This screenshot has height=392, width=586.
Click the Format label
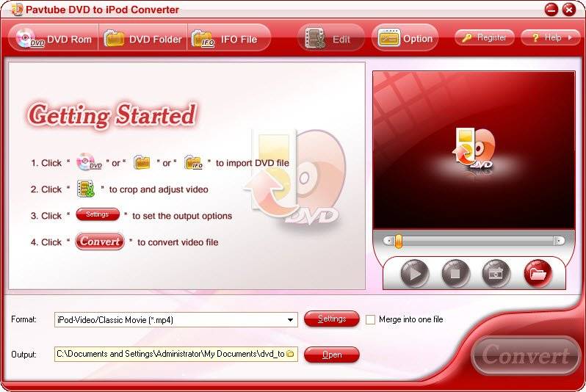tap(24, 319)
